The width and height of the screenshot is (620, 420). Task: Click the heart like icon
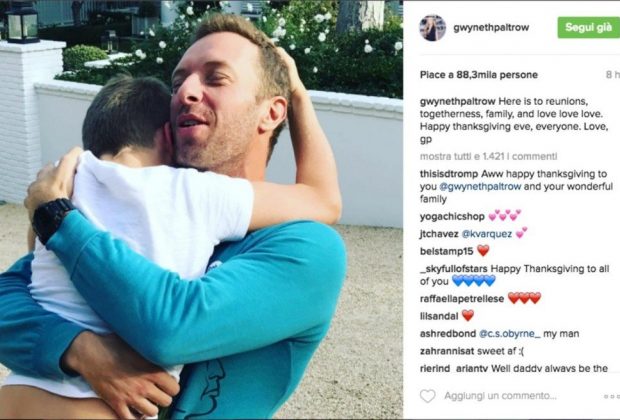pyautogui.click(x=427, y=396)
